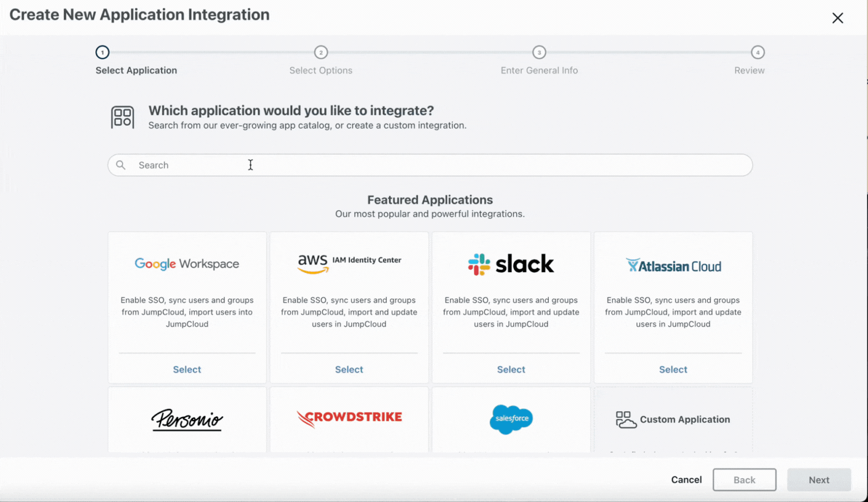Select the AWS IAM Identity Center integration
This screenshot has width=868, height=502.
[x=349, y=369]
